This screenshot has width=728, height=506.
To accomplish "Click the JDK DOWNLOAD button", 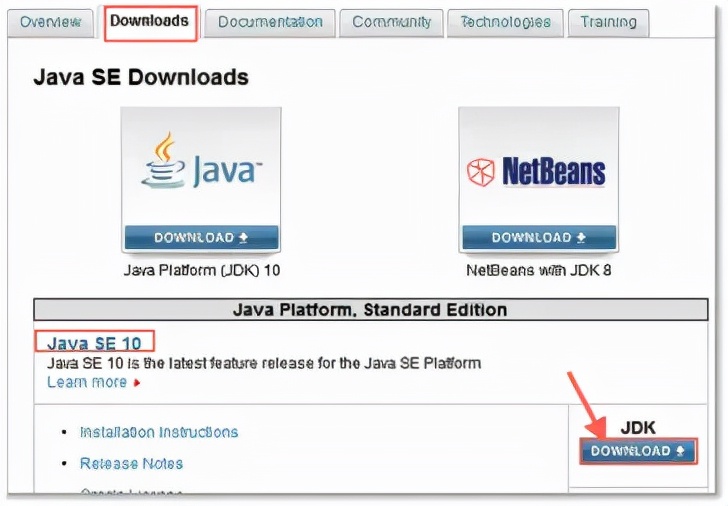I will click(638, 451).
